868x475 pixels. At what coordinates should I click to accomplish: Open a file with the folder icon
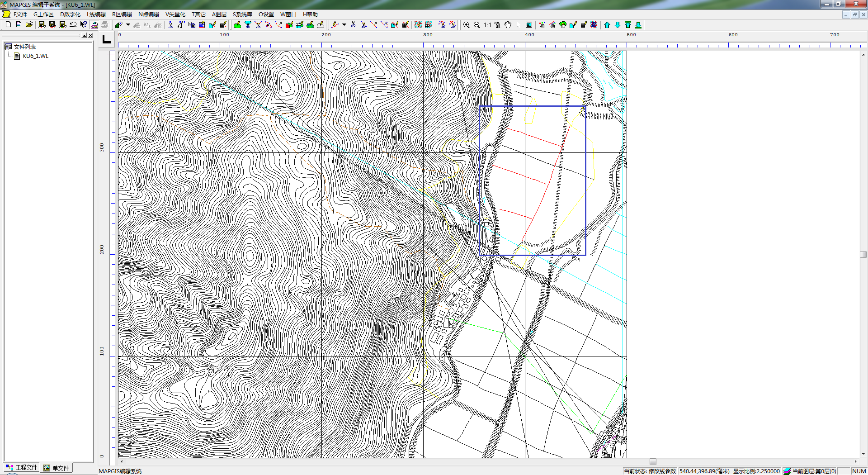(29, 25)
